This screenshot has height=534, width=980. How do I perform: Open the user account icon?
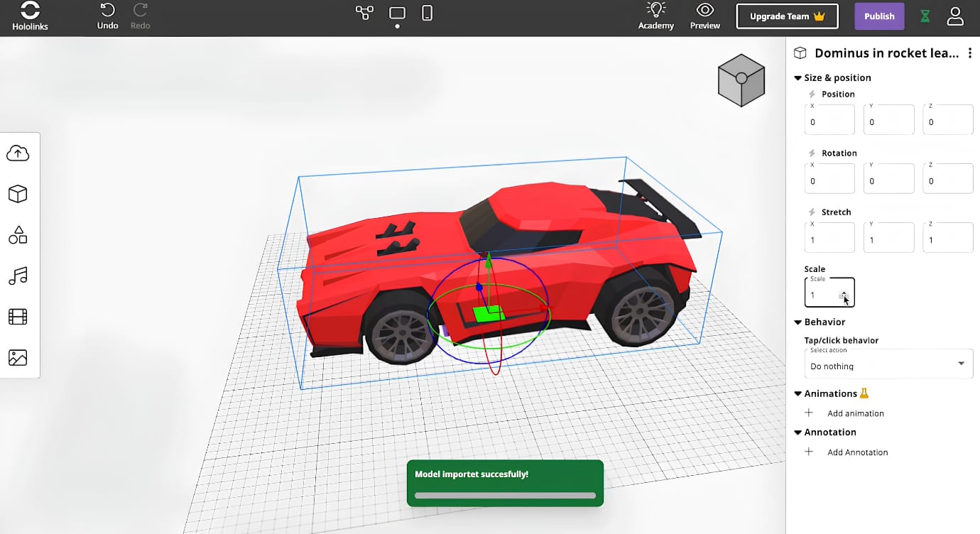[955, 16]
